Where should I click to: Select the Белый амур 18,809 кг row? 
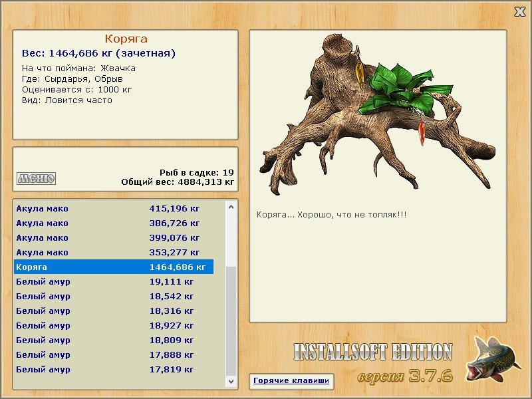click(114, 340)
